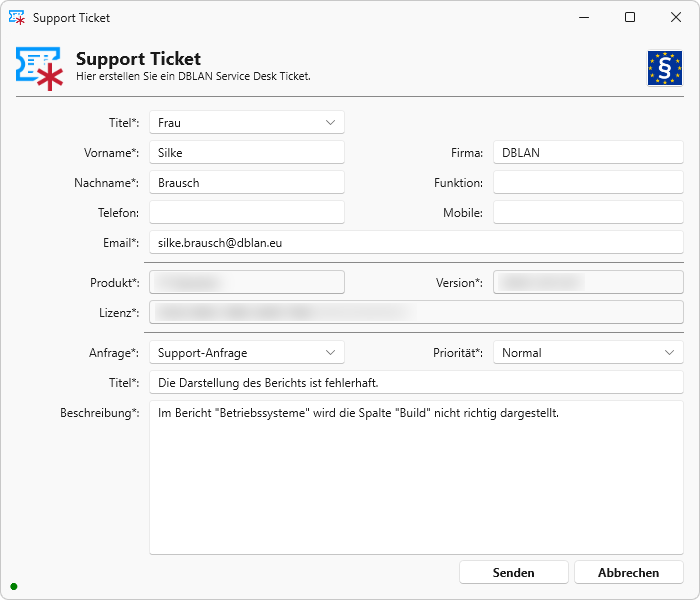Click into the Vorname field containing Silke
Screen dimensions: 700x600
pyautogui.click(x=247, y=152)
